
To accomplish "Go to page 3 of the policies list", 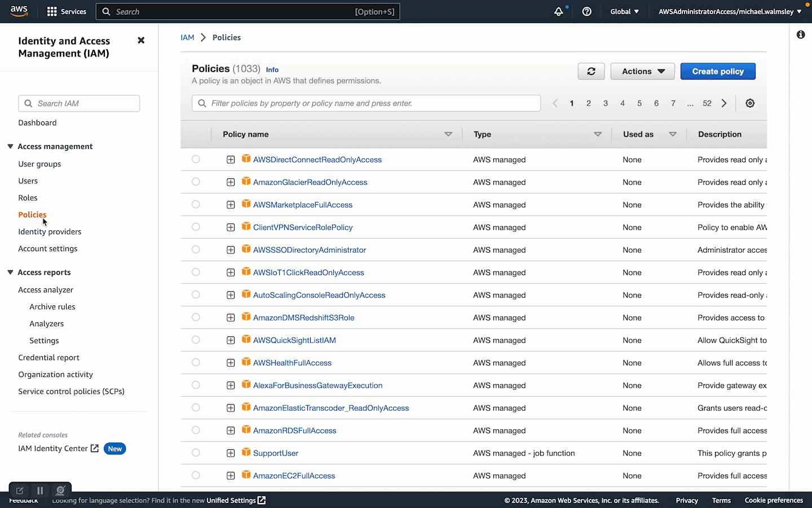I will coord(606,103).
